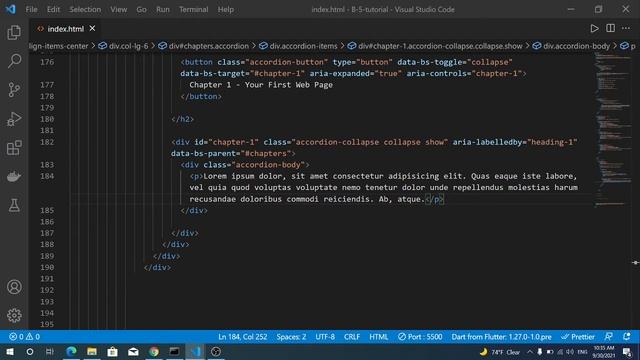Select div.col-lg-6 breadcrumb

pos(123,46)
